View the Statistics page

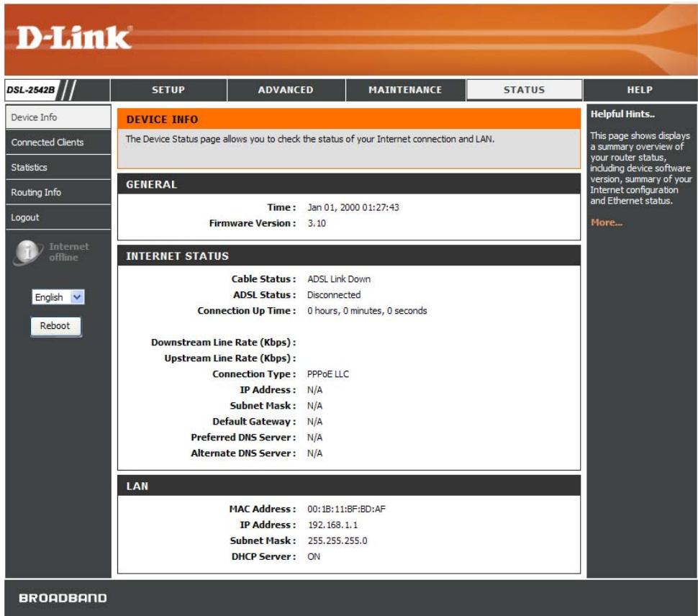coord(58,168)
